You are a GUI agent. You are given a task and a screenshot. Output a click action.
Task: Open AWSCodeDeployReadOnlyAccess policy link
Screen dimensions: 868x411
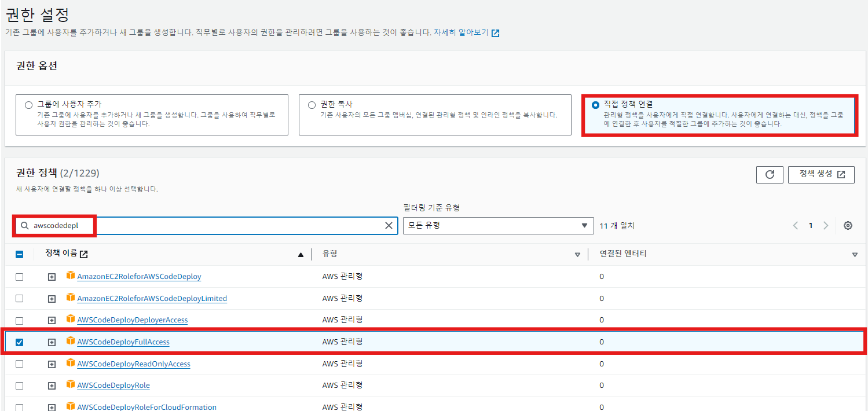[x=134, y=364]
